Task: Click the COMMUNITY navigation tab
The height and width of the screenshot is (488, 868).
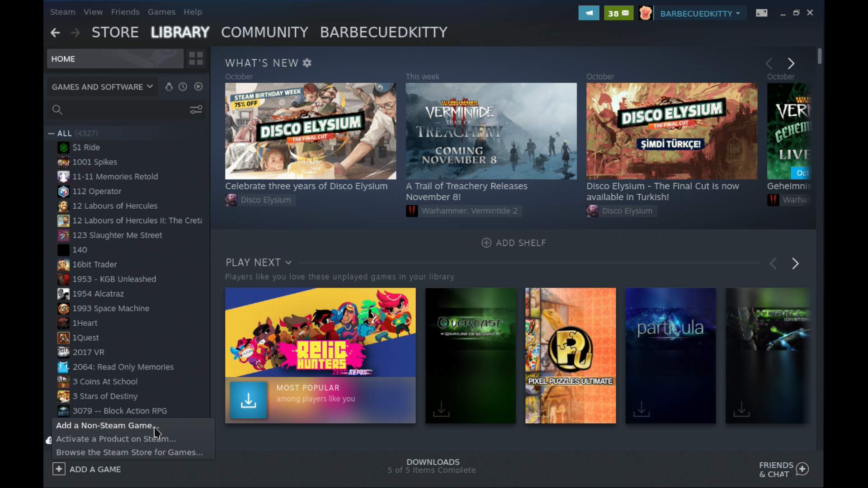Action: (x=264, y=32)
